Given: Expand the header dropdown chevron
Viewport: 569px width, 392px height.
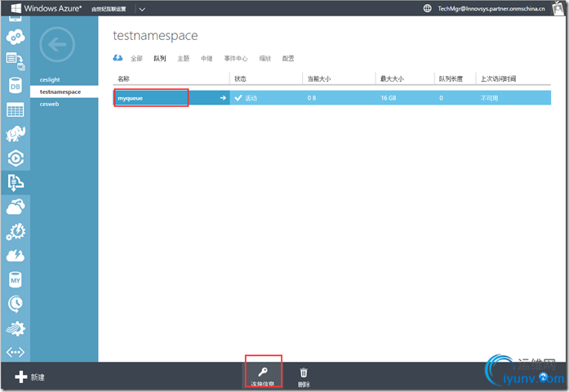Looking at the screenshot, I should coord(142,9).
